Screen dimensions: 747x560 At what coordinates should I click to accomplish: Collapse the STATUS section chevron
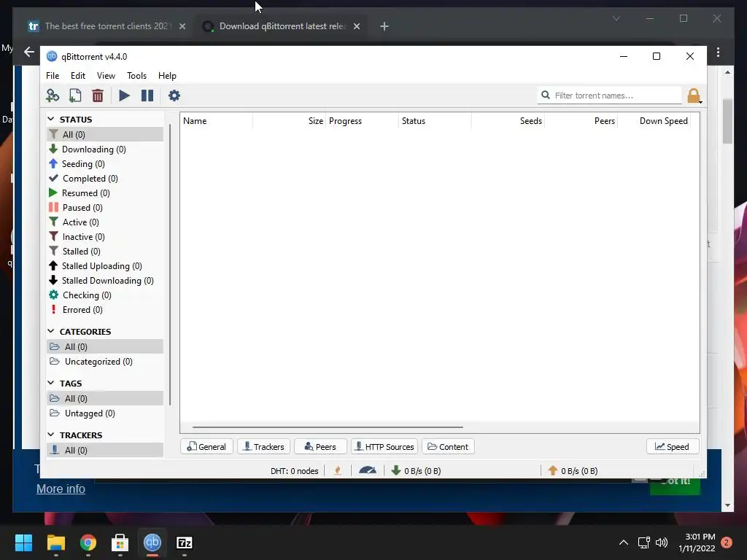tap(51, 119)
